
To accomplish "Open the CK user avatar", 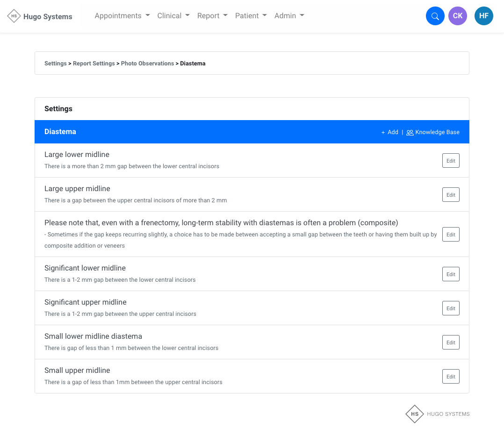I will [457, 16].
